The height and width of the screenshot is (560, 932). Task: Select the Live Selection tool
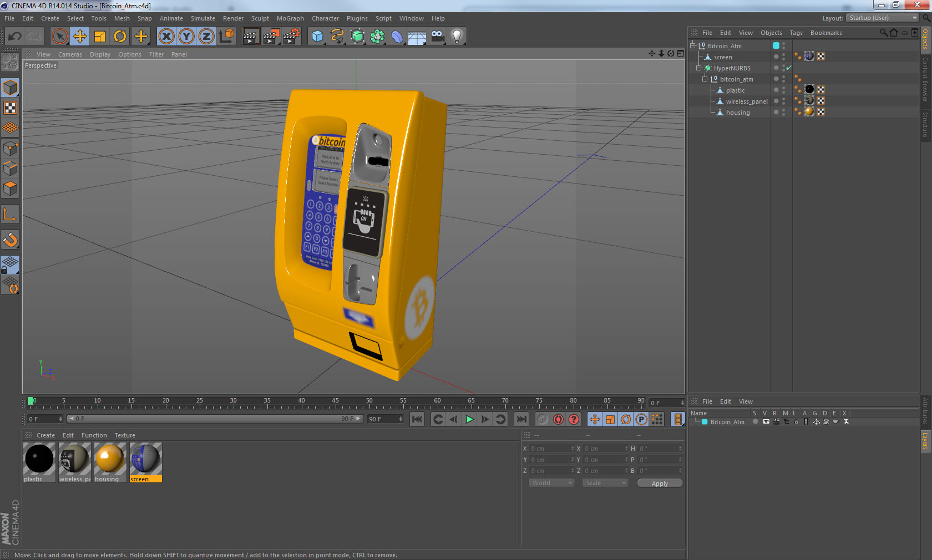(x=59, y=37)
